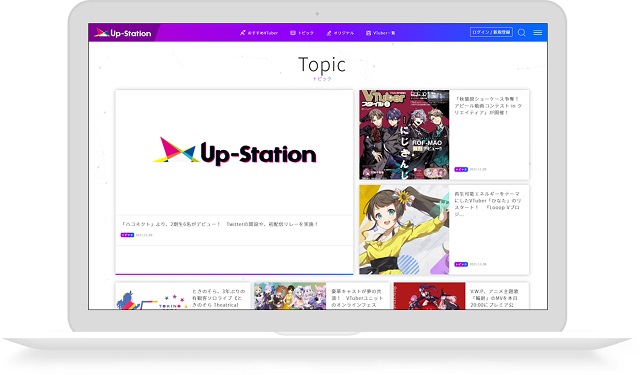Click the トピック nav icon
The width and height of the screenshot is (640, 375).
coord(293,33)
